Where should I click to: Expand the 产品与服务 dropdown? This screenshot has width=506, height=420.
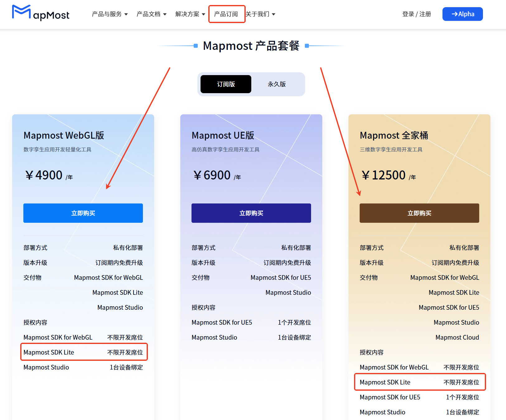(110, 14)
